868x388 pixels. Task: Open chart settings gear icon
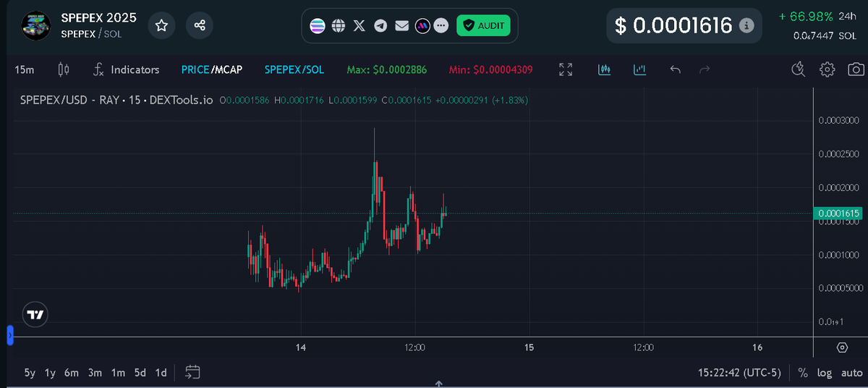coord(827,69)
